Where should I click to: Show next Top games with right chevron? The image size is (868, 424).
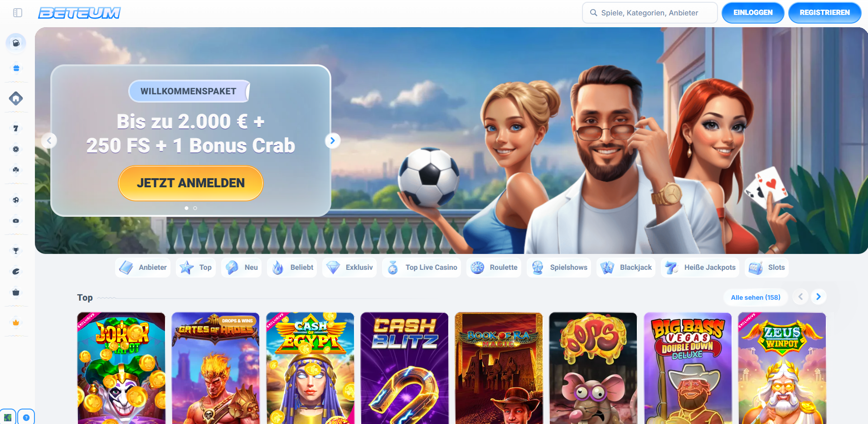pos(819,297)
